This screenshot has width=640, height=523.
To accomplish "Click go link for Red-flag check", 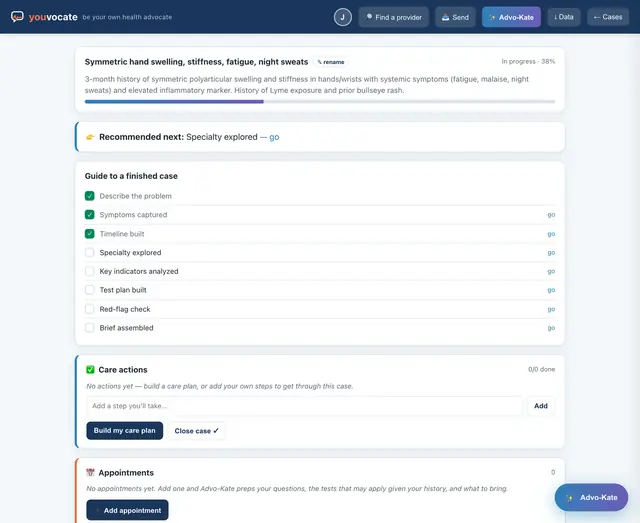I will coord(551,309).
